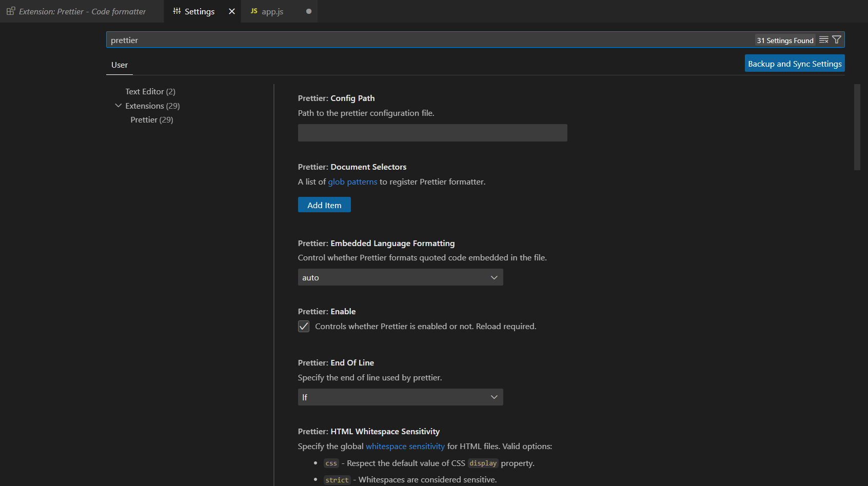Image resolution: width=868 pixels, height=486 pixels.
Task: Switch to the app.js editor tab
Action: 272,11
